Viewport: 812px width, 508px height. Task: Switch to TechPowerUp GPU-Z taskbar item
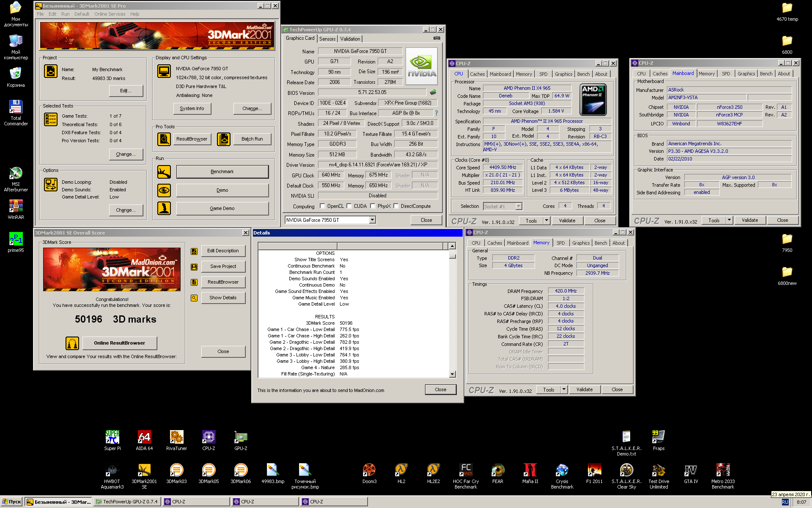pyautogui.click(x=127, y=502)
